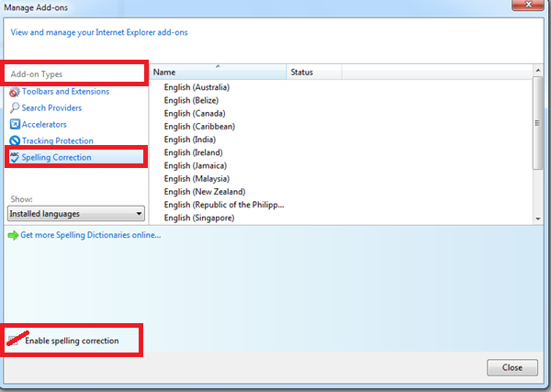Select English (Singapore) in the list

(199, 218)
